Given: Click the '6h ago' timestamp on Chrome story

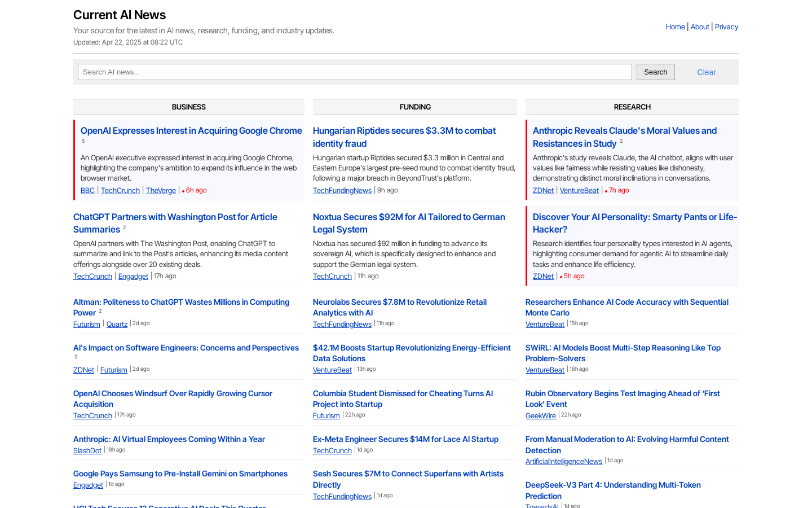Looking at the screenshot, I should click(196, 190).
